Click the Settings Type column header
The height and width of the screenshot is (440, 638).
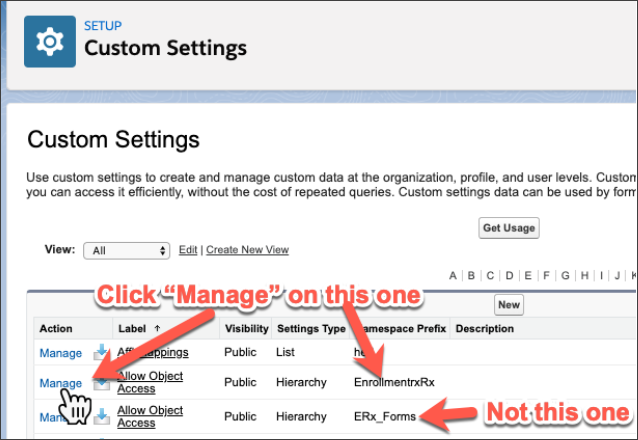tap(313, 328)
